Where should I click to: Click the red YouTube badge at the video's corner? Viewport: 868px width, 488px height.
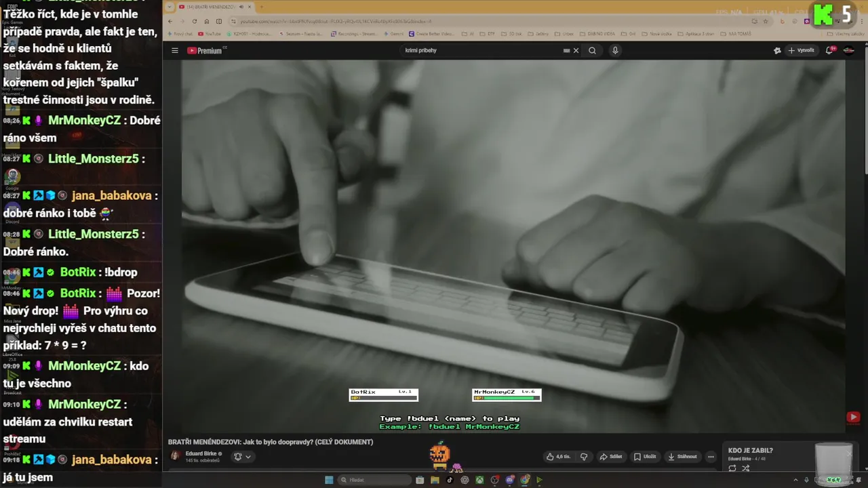click(854, 418)
